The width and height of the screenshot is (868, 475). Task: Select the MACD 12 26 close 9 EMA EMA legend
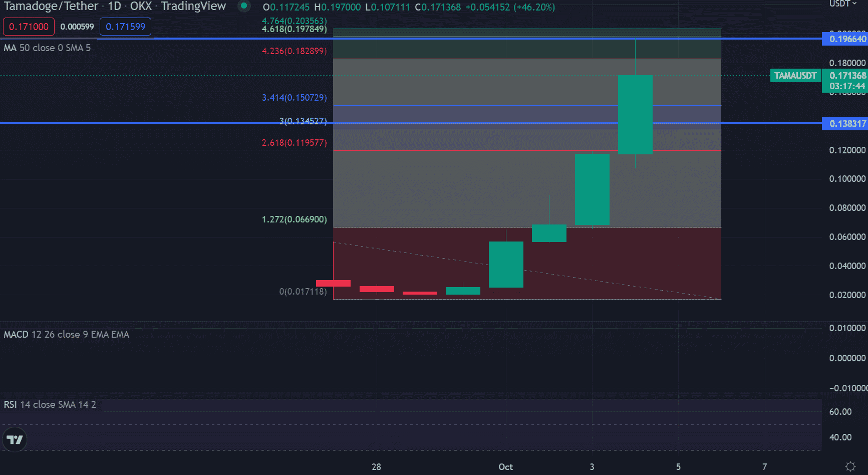point(66,334)
